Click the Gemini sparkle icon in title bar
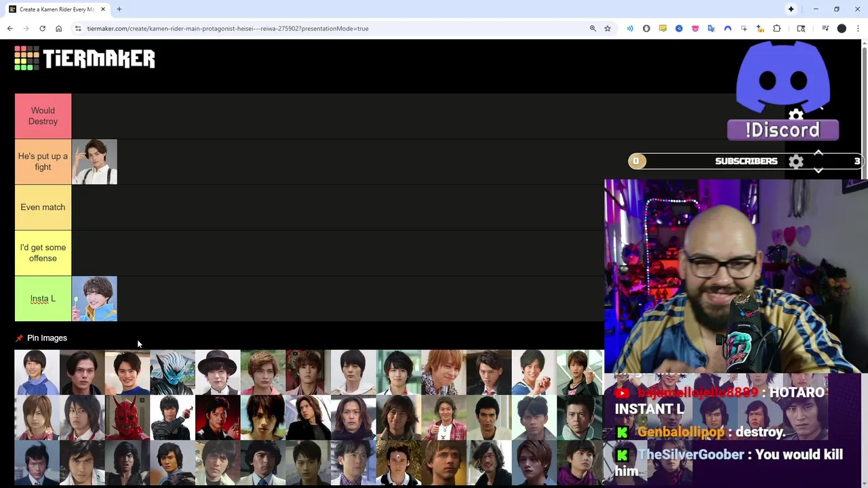Screen dimensions: 868x488 (x=791, y=9)
